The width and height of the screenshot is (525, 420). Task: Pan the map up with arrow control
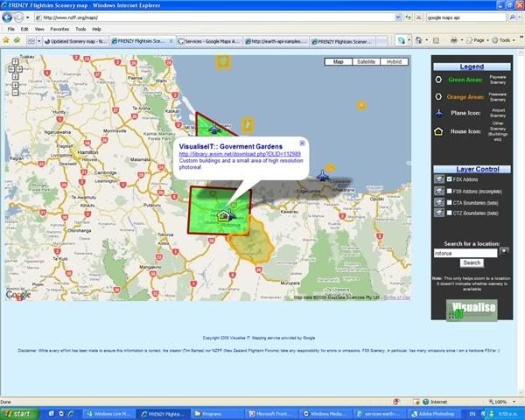click(16, 63)
